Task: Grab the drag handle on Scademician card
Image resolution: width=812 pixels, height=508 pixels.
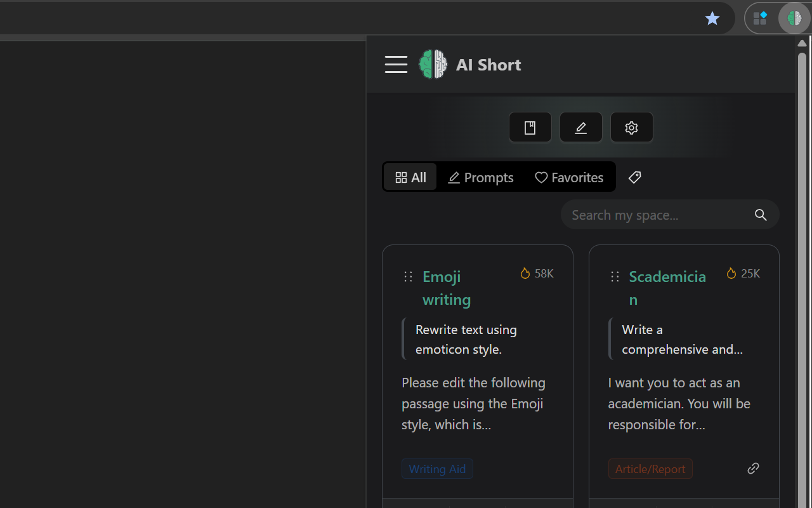Action: click(x=615, y=276)
